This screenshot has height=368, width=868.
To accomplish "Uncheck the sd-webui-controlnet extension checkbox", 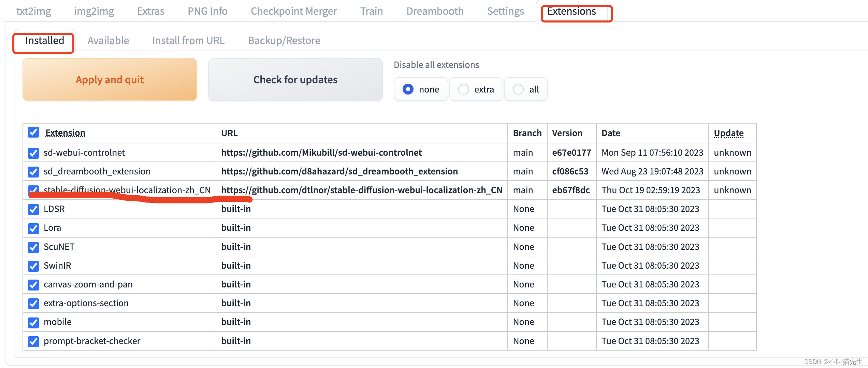I will tap(33, 153).
